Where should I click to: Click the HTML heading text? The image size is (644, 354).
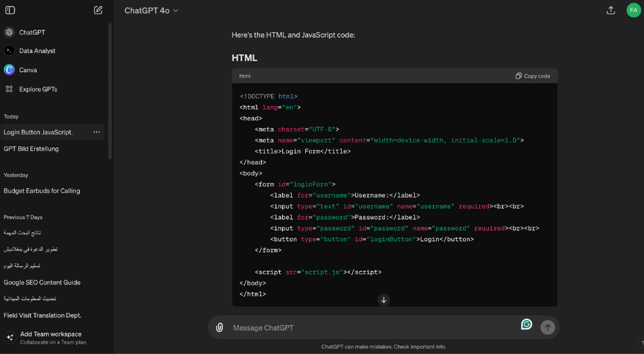[244, 58]
